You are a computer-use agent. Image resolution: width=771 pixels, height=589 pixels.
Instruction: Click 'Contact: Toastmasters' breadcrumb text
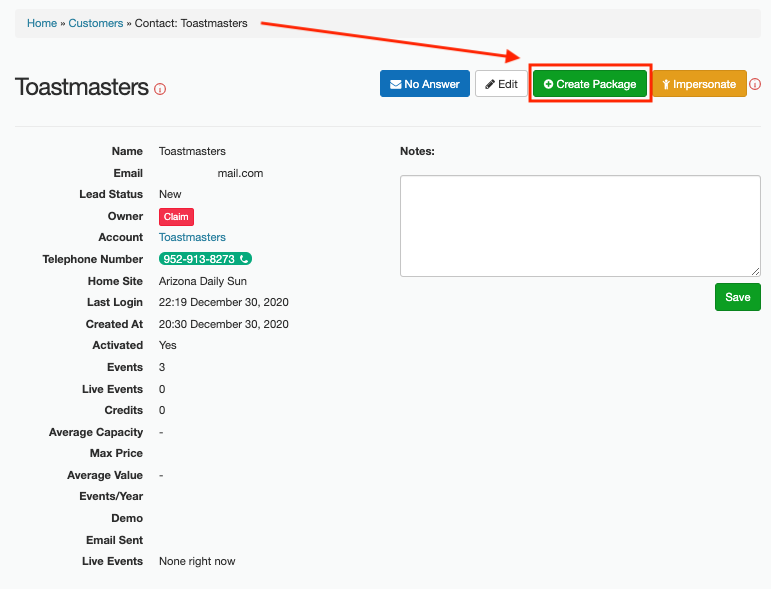[x=191, y=23]
